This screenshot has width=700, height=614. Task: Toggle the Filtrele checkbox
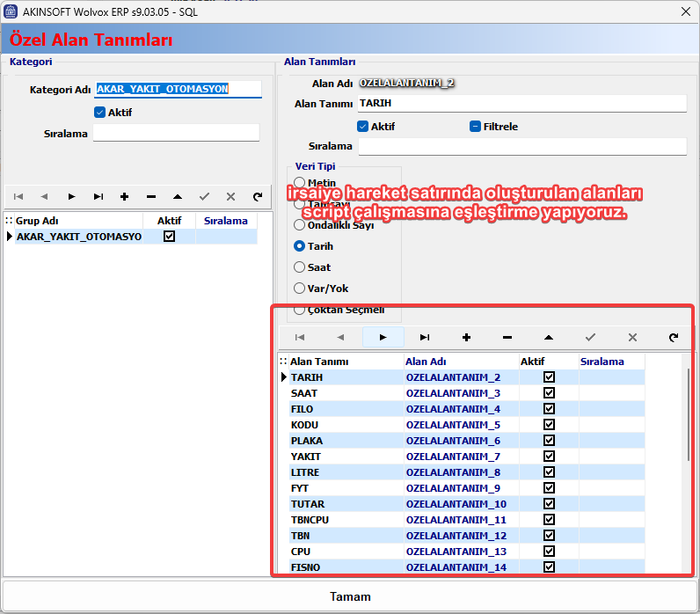[475, 127]
